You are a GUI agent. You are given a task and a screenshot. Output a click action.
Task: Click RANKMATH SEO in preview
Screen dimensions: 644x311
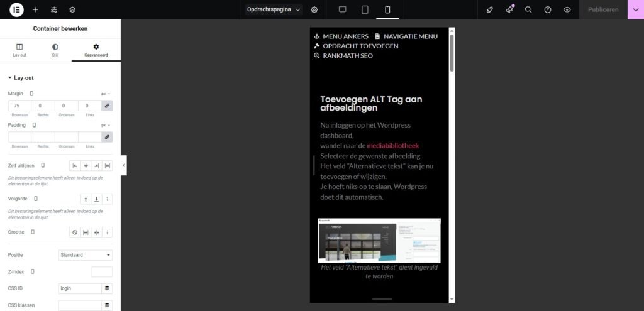pos(343,56)
